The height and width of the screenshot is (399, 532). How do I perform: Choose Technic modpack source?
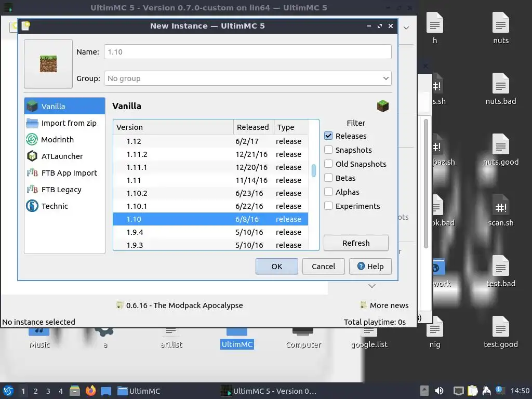tap(64, 206)
